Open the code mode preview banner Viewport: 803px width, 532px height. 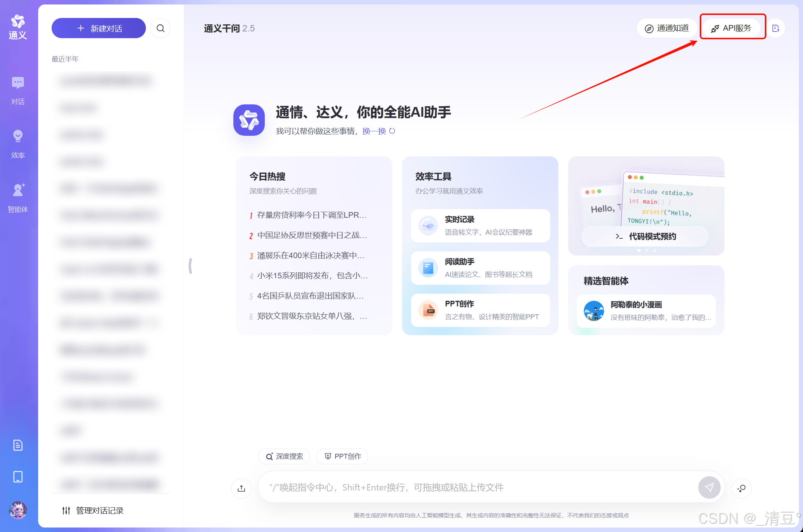click(646, 206)
